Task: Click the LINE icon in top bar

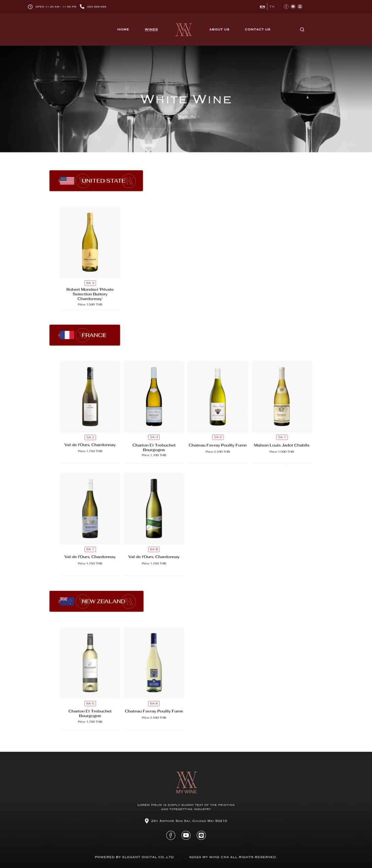Action: [300, 6]
